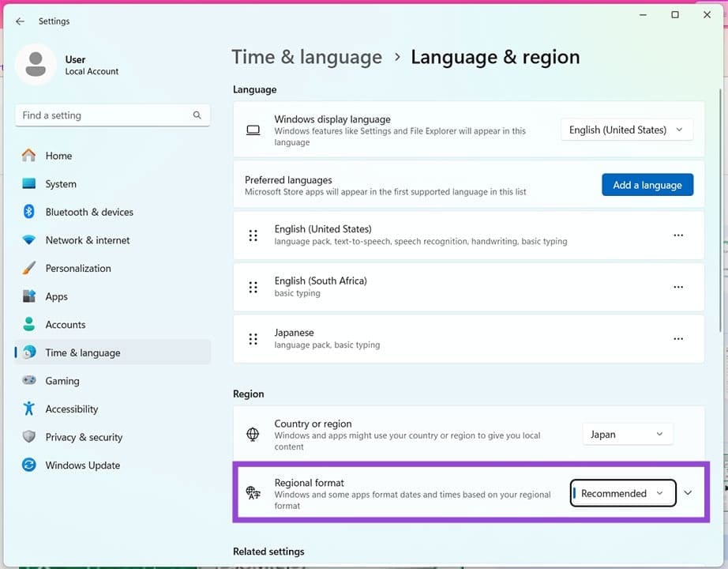Open Privacy & security using its lock icon
Viewport: 728px width, 569px height.
tap(28, 437)
